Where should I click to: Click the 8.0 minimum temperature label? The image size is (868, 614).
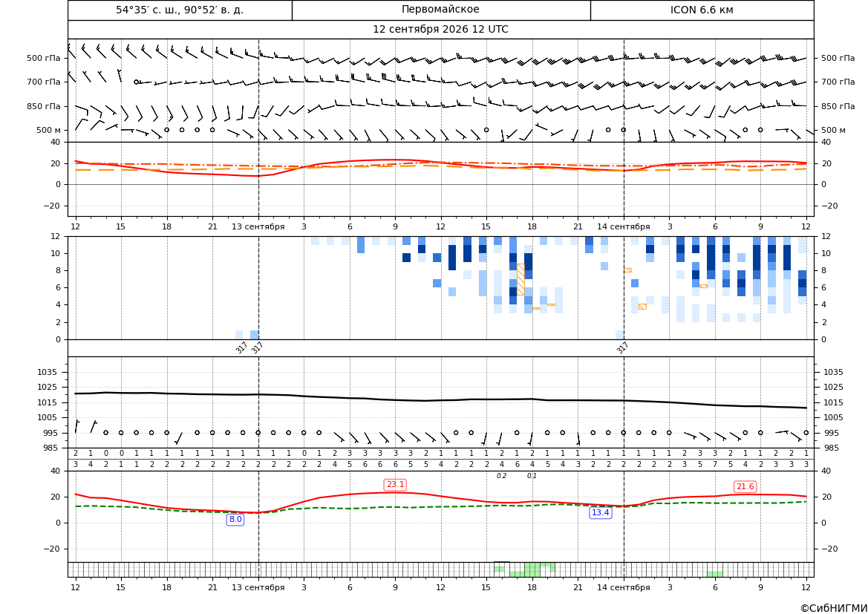tap(235, 519)
